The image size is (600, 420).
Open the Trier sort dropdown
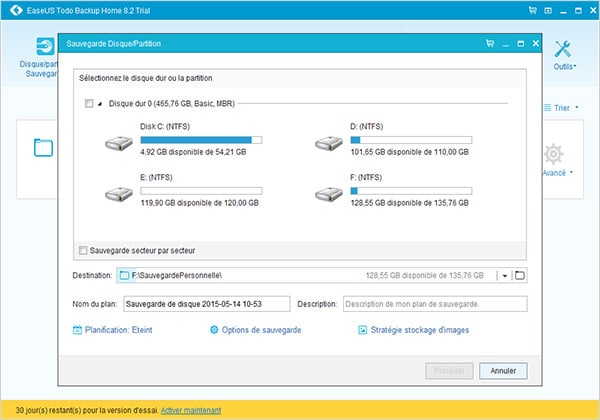point(561,108)
